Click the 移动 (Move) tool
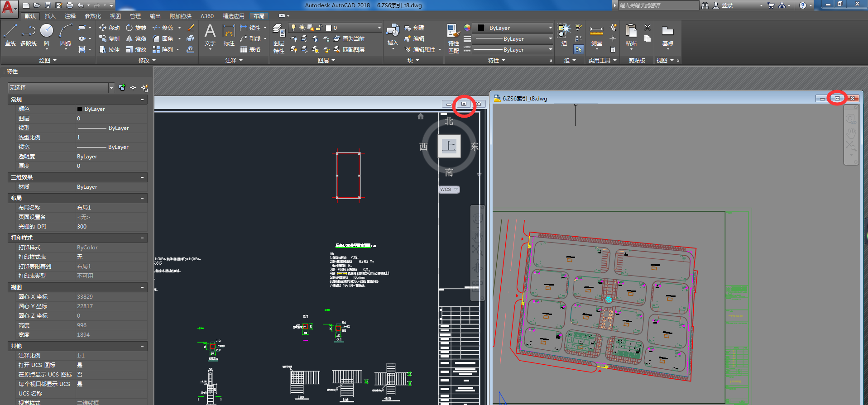The height and width of the screenshot is (405, 868). [x=109, y=28]
